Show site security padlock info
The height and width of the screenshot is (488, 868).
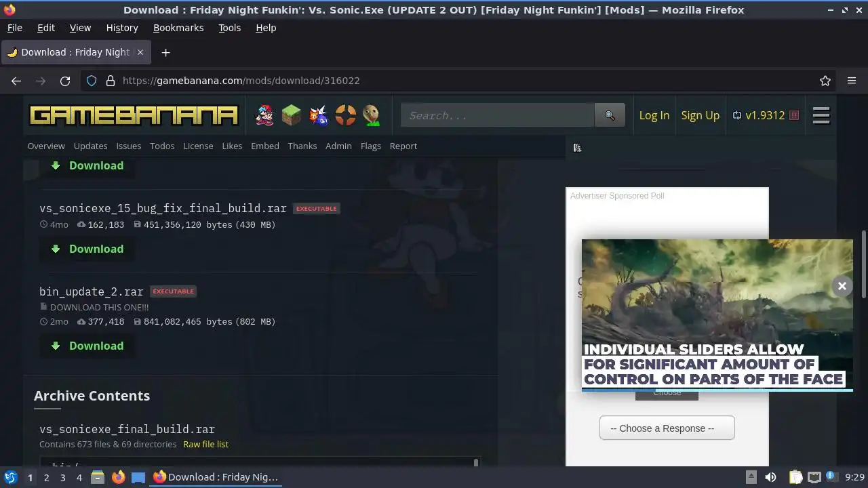tap(111, 81)
